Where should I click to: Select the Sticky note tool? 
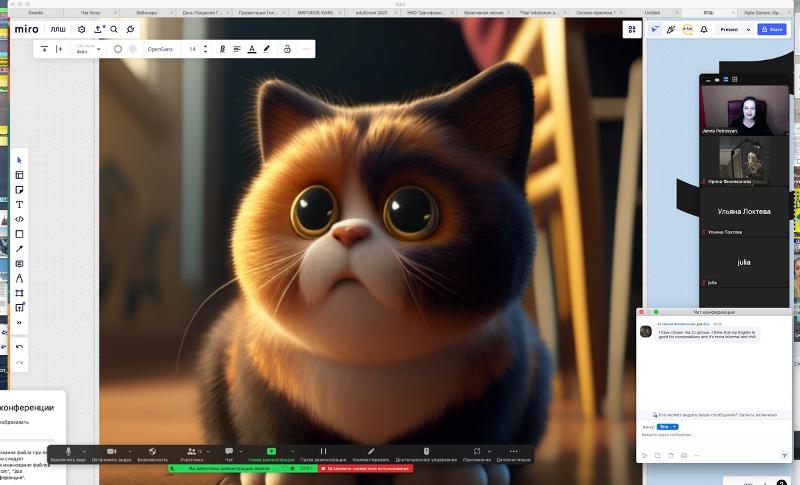pyautogui.click(x=19, y=189)
